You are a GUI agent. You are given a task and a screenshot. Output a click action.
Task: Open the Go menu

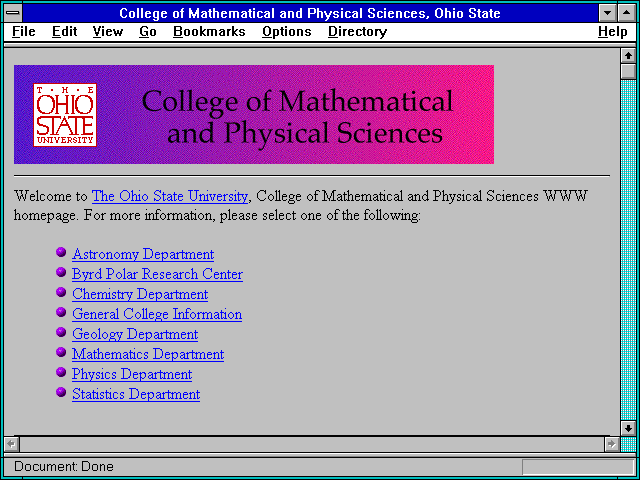[x=148, y=31]
